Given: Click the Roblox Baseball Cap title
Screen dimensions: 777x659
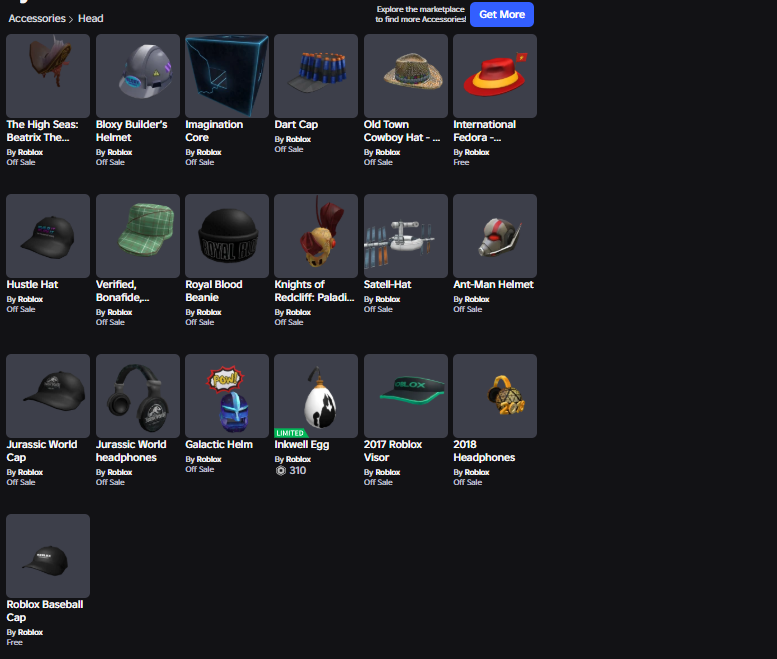Looking at the screenshot, I should click(45, 611).
